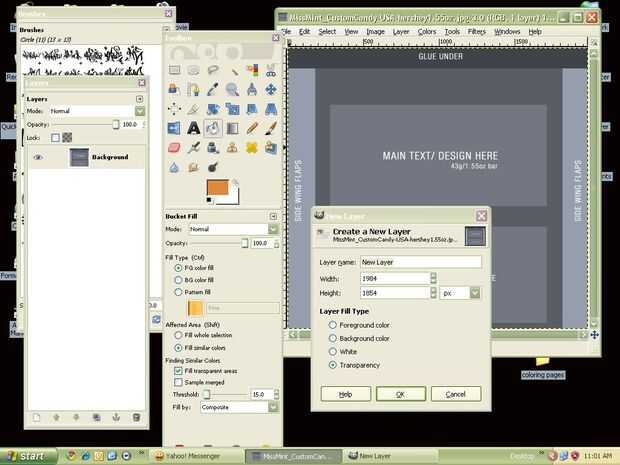Click the delete layer trash icon

coord(136,417)
